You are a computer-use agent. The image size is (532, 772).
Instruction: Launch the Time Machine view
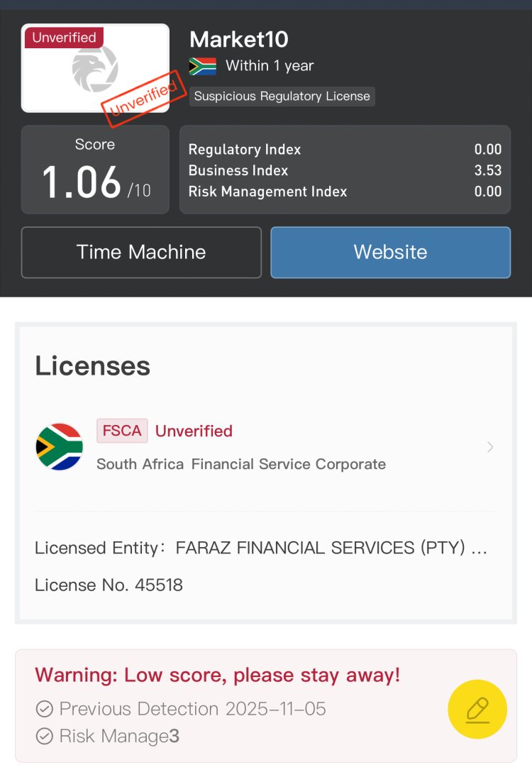141,252
